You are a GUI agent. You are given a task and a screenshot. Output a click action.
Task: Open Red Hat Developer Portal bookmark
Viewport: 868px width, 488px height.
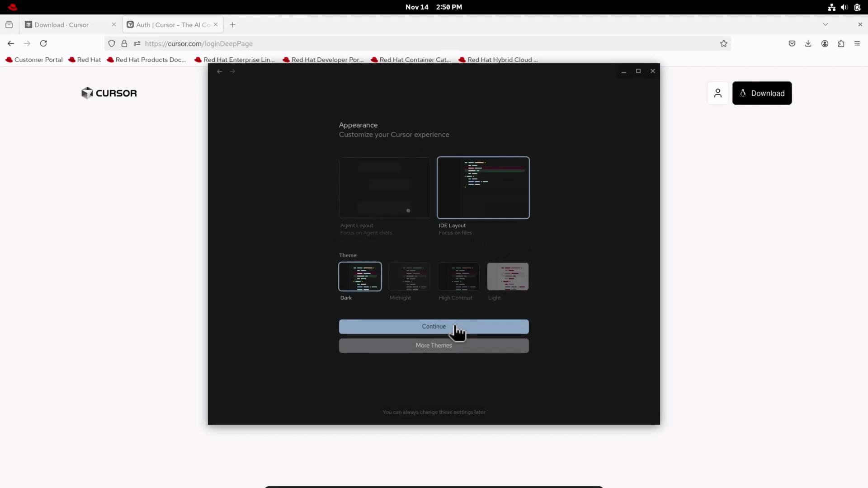pos(323,60)
